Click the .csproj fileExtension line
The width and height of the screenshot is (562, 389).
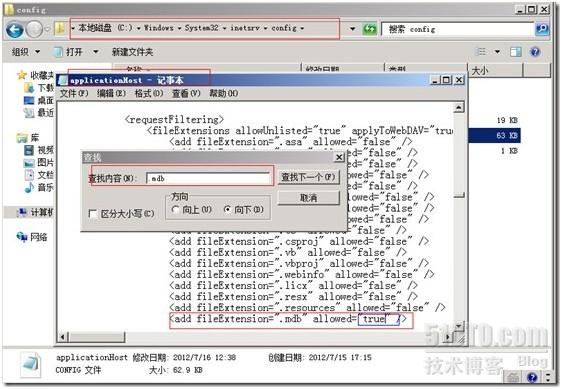(299, 241)
